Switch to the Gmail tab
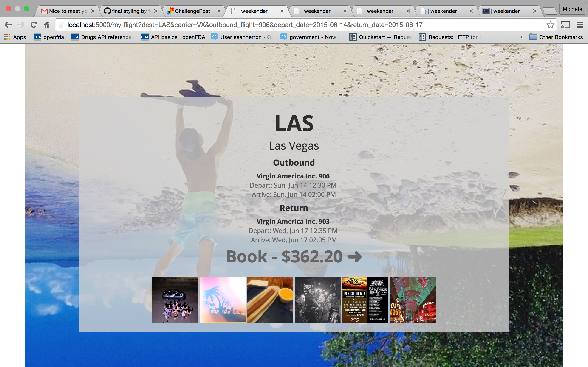Screen dimensions: 588x367 tap(64, 11)
